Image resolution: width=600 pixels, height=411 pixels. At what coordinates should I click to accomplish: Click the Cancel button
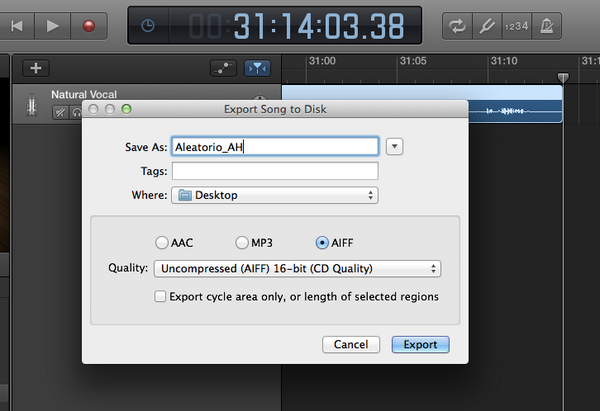351,344
